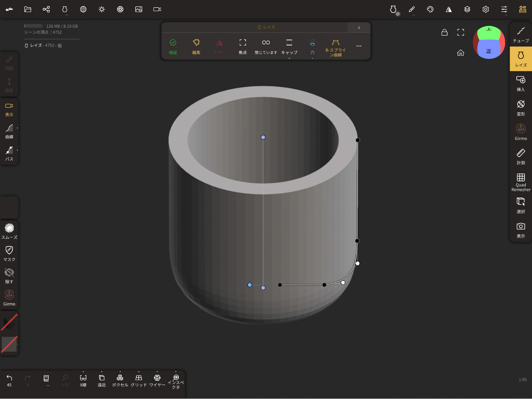The width and height of the screenshot is (532, 399).
Task: Choose the スムーズ (Smooth) brush
Action: point(9,231)
